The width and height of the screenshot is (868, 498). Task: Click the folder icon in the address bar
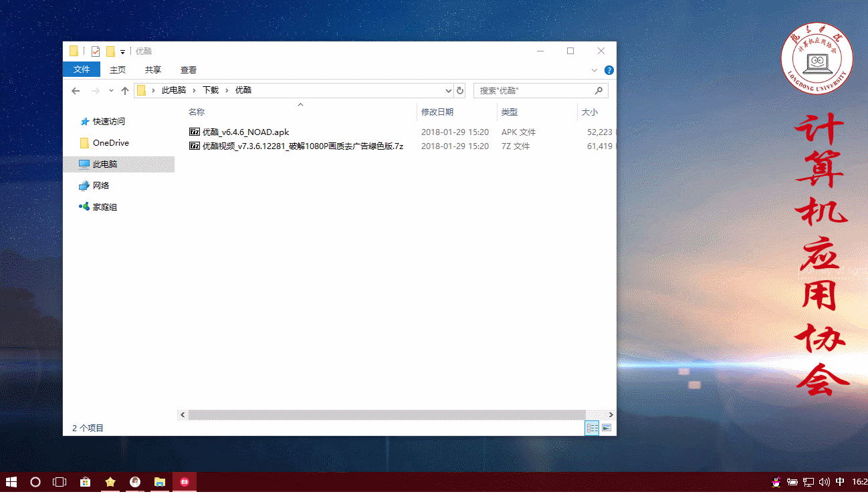click(141, 90)
